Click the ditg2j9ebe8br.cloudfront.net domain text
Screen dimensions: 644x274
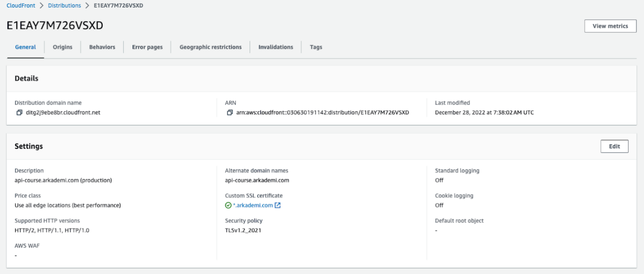[x=63, y=112]
